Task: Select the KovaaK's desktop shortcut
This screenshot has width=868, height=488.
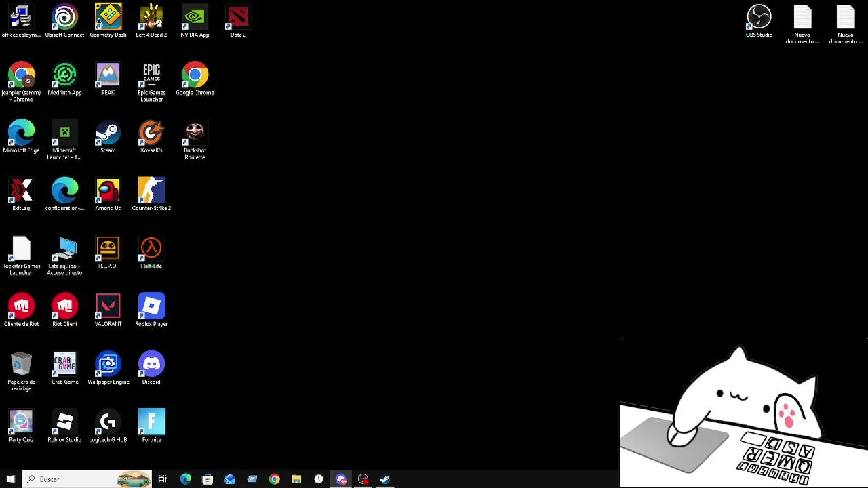Action: (151, 137)
